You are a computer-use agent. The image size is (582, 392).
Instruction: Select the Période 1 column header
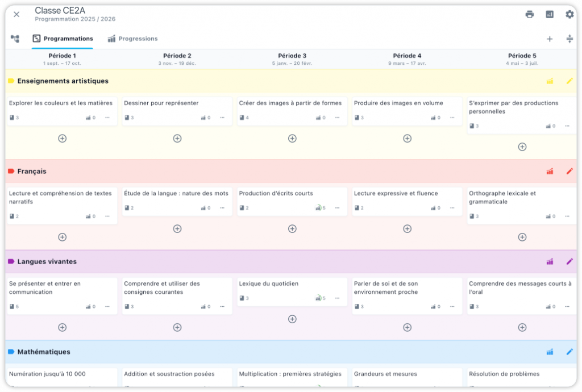pos(62,59)
